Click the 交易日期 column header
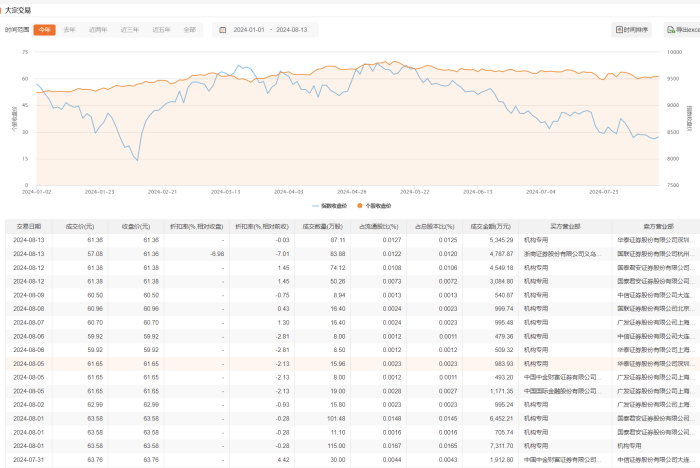The height and width of the screenshot is (468, 700). 26,226
